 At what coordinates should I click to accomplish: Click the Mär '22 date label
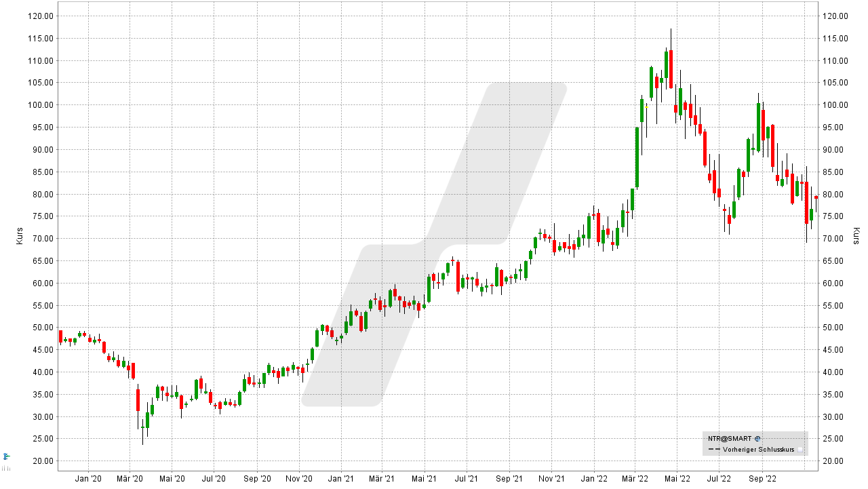[x=635, y=479]
